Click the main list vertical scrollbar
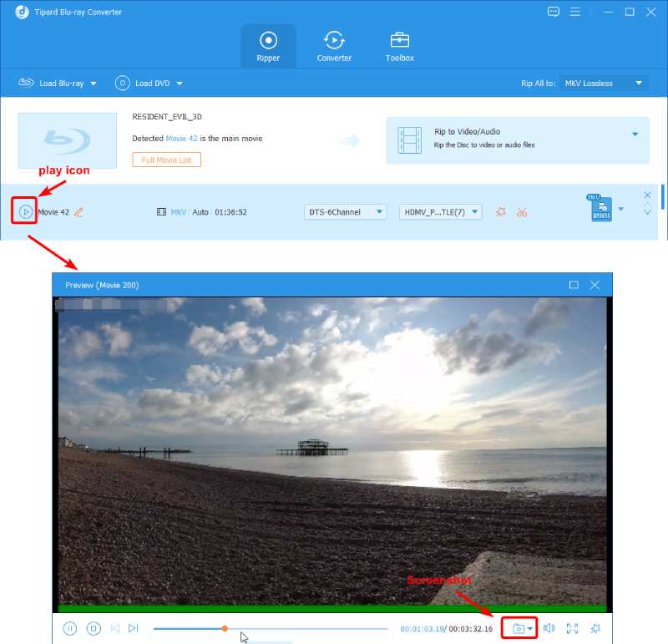The image size is (668, 644). coord(663,196)
